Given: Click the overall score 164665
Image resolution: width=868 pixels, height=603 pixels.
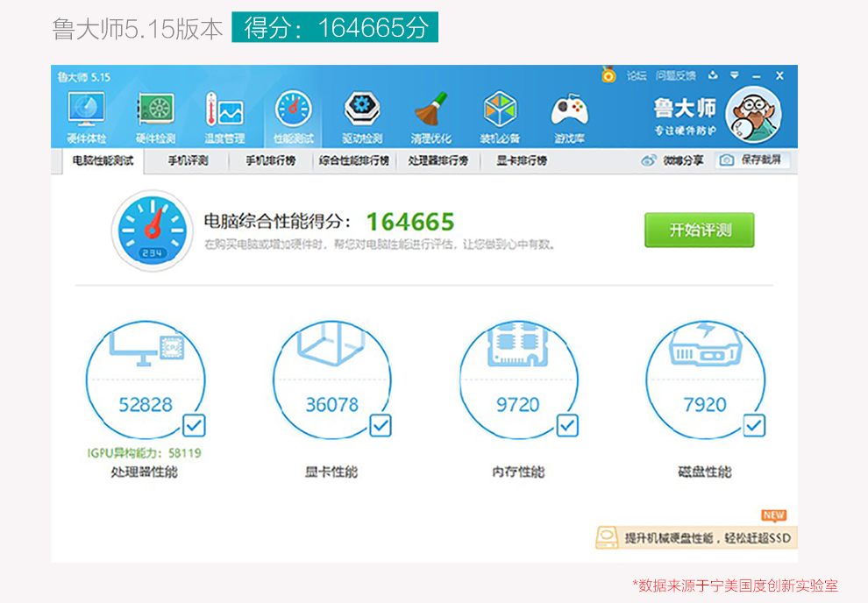Looking at the screenshot, I should pyautogui.click(x=410, y=222).
